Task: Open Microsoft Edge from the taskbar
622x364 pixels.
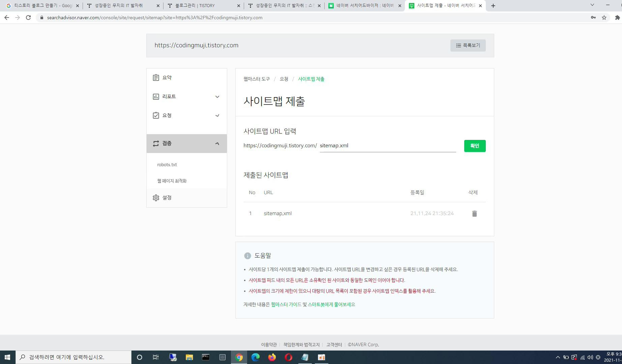Action: coord(256,357)
